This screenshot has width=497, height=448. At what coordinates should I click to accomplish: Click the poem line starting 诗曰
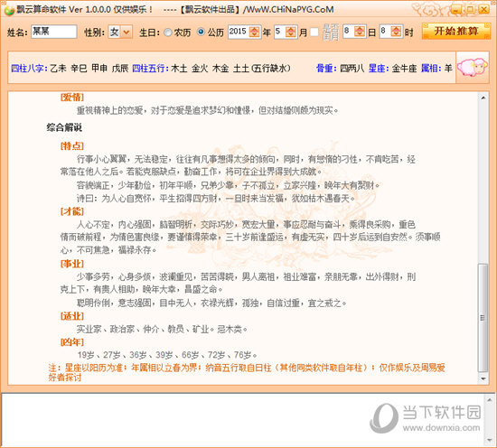216,199
